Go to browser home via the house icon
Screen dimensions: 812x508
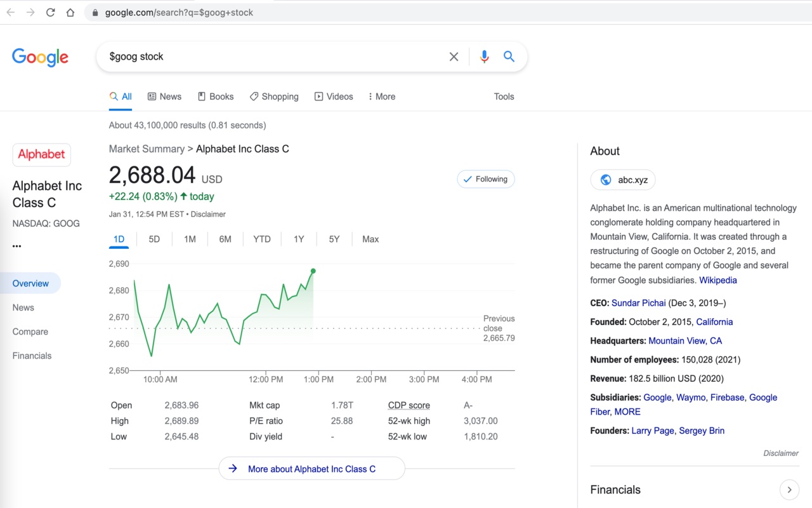[x=70, y=12]
